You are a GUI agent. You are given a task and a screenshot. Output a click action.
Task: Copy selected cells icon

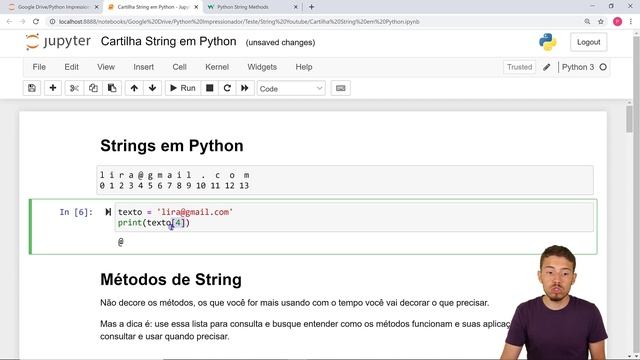pos(93,88)
